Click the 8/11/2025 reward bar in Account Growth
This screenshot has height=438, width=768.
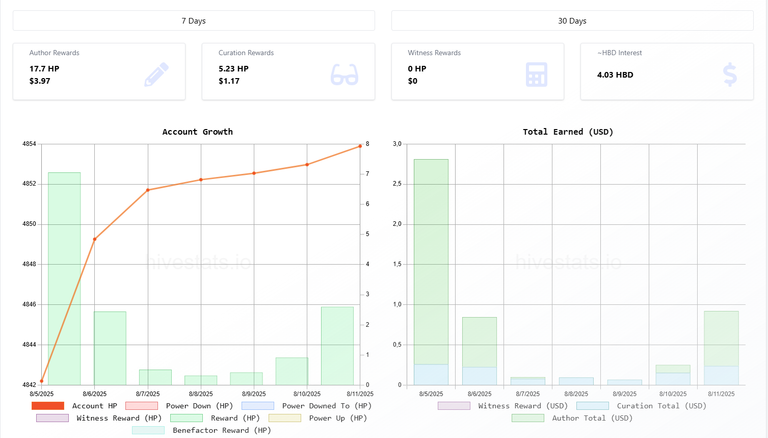point(337,346)
